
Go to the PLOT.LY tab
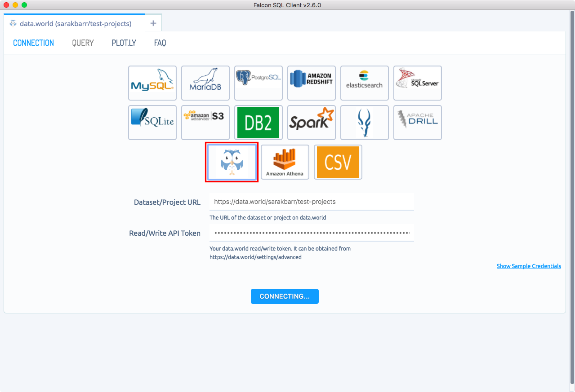click(x=124, y=43)
